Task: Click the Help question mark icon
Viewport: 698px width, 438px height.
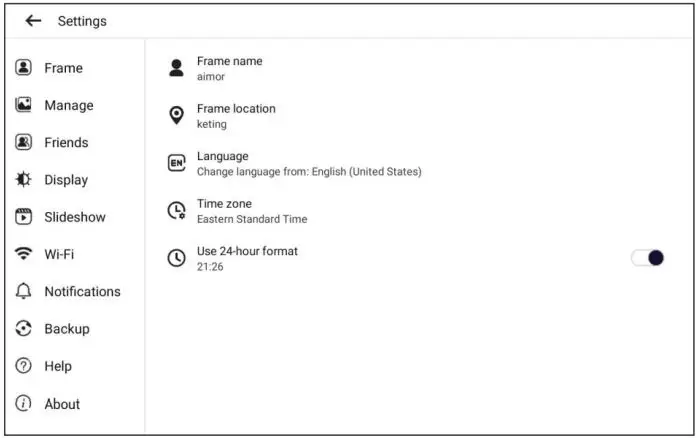Action: [x=24, y=366]
